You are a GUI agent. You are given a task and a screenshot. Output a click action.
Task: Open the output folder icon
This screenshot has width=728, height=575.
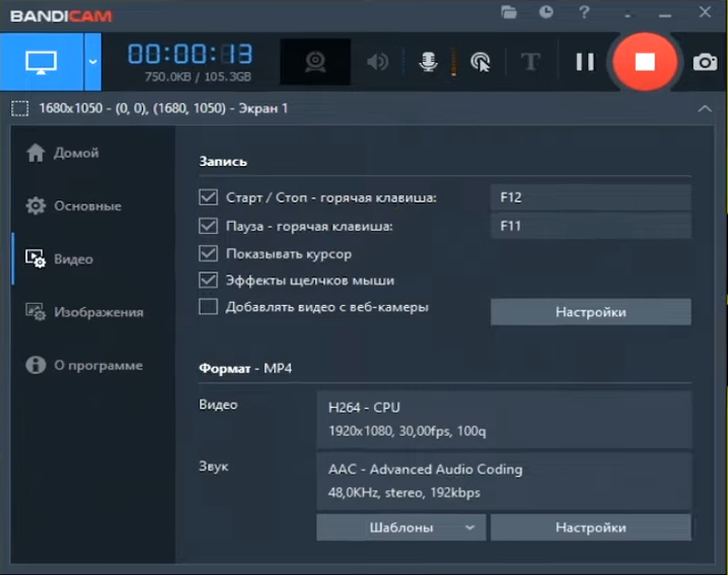(509, 12)
